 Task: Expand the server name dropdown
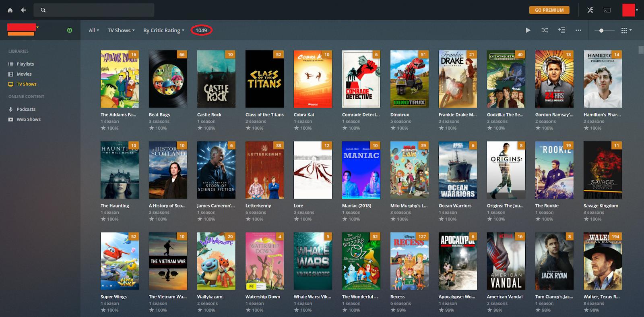[x=37, y=27]
